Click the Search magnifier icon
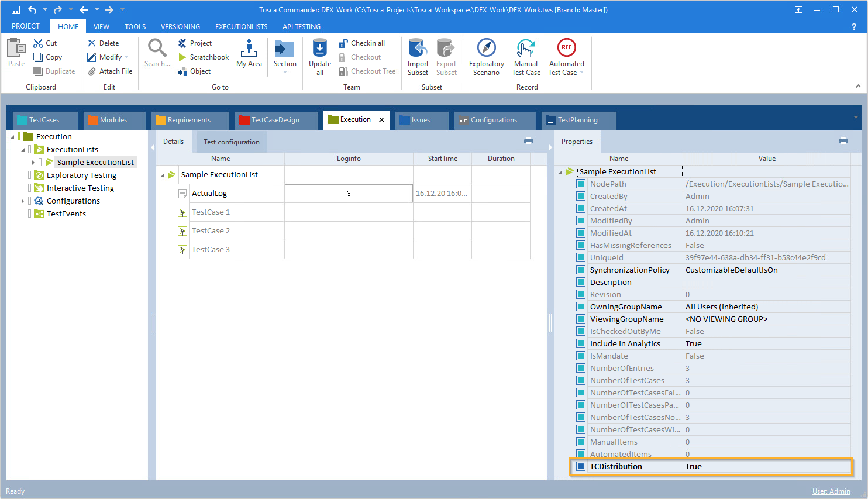The height and width of the screenshot is (499, 868). 157,48
